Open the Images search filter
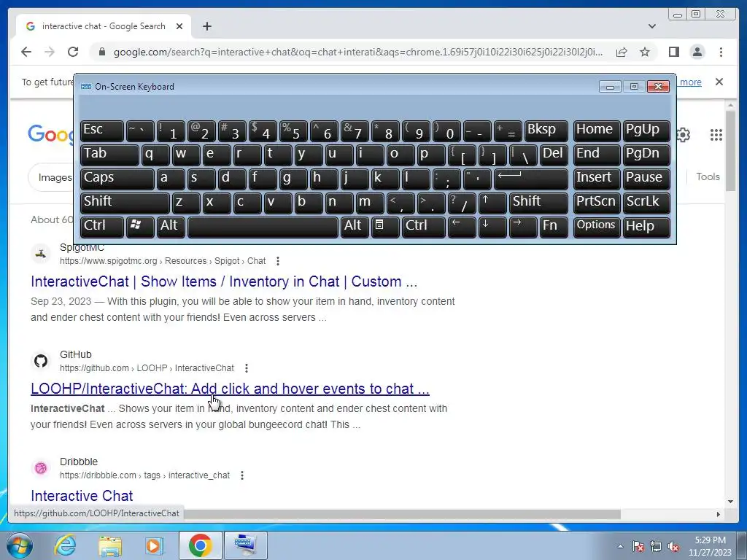The height and width of the screenshot is (560, 747). pos(54,177)
